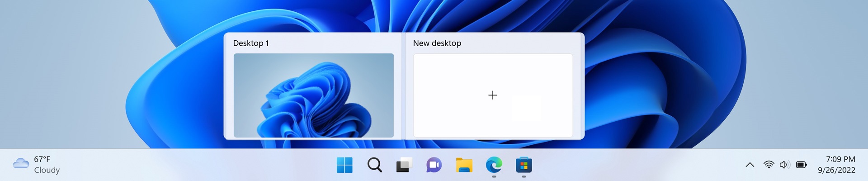Open taskbar Search magnifier
Viewport: 868px width, 181px height.
[374, 165]
